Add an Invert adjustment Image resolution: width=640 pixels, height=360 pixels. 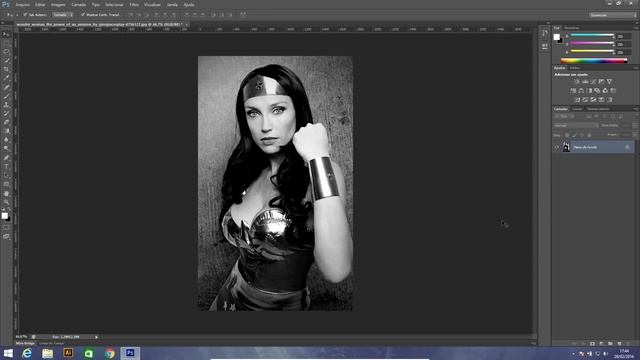pyautogui.click(x=577, y=100)
